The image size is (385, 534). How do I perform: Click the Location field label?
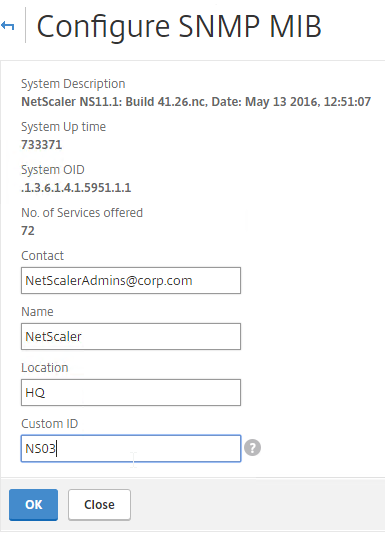45,367
